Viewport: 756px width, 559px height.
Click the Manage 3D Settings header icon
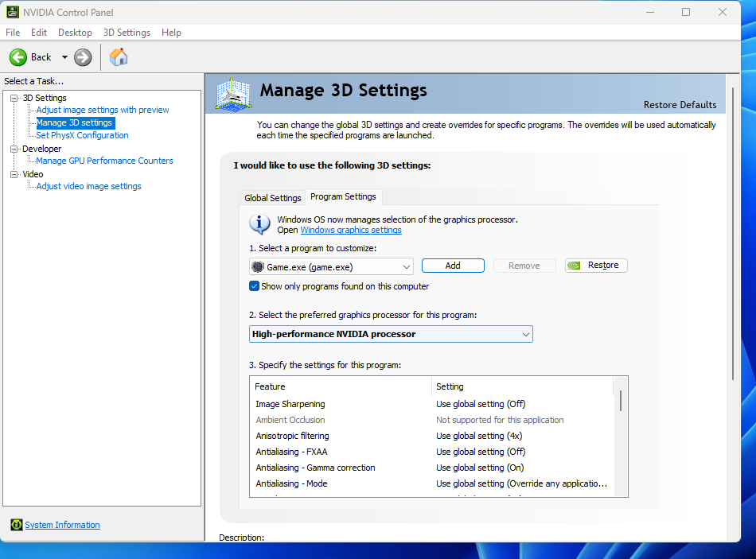click(233, 94)
